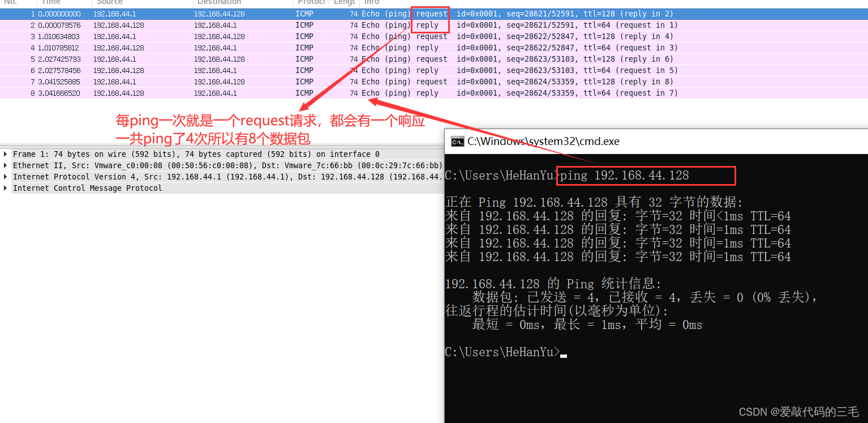The height and width of the screenshot is (423, 868).
Task: Click info 'seq=28624/53359, ttl=128 (reply in 8)'
Action: click(x=590, y=82)
